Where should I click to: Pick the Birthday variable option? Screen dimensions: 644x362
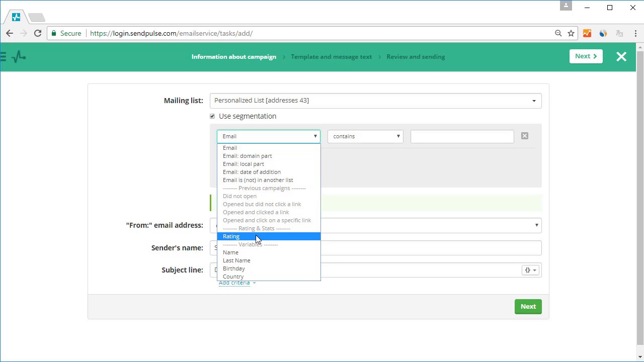[x=269, y=268]
